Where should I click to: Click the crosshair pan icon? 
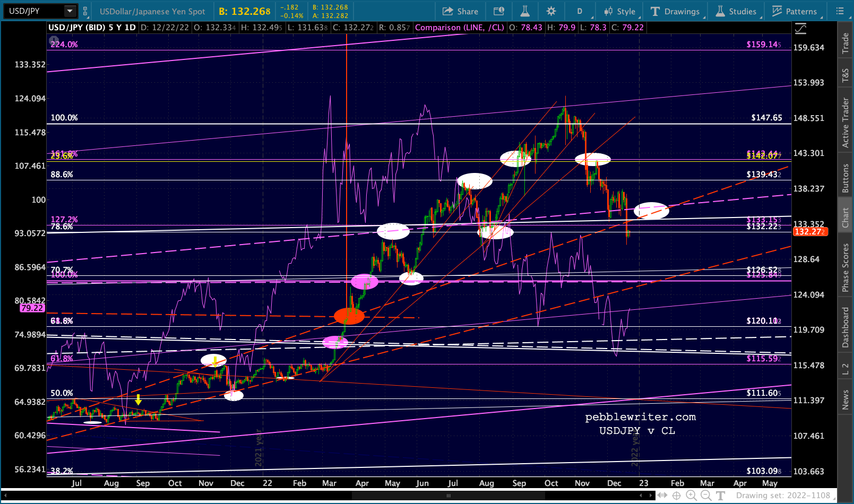click(x=677, y=496)
